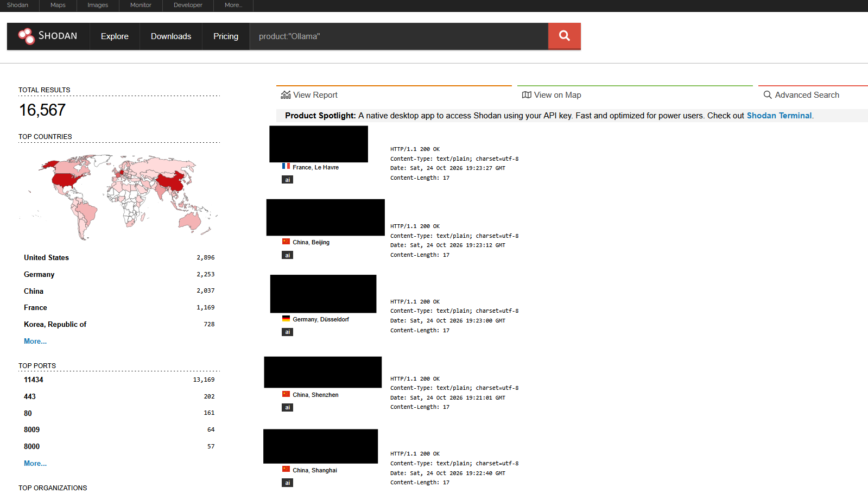Open Monitor in the top bar
Viewport: 868px width, 493px height.
tap(141, 5)
